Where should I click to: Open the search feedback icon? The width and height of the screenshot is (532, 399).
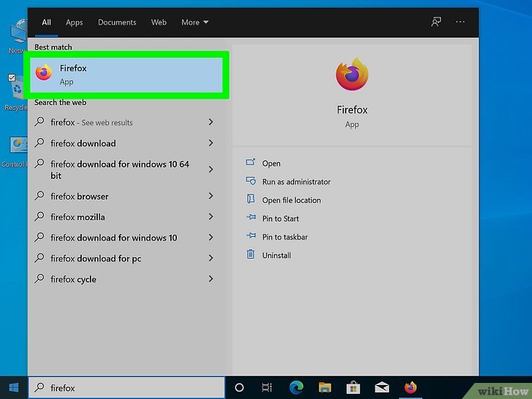tap(436, 22)
